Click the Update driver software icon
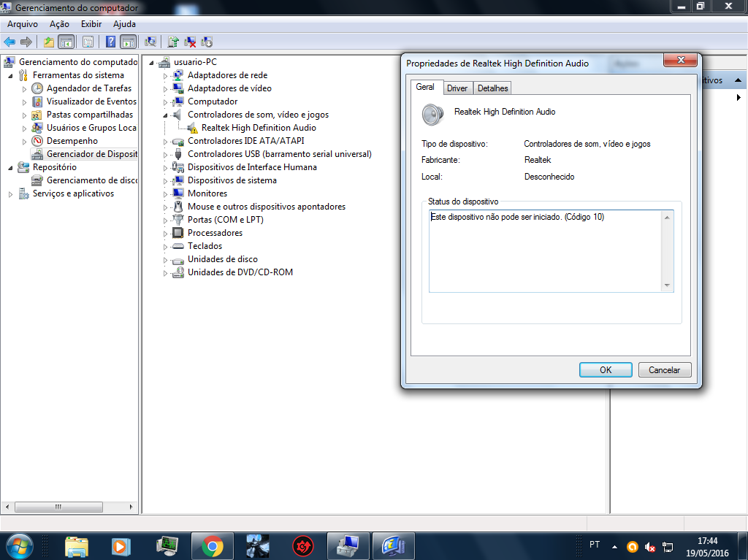The image size is (748, 560). point(173,42)
